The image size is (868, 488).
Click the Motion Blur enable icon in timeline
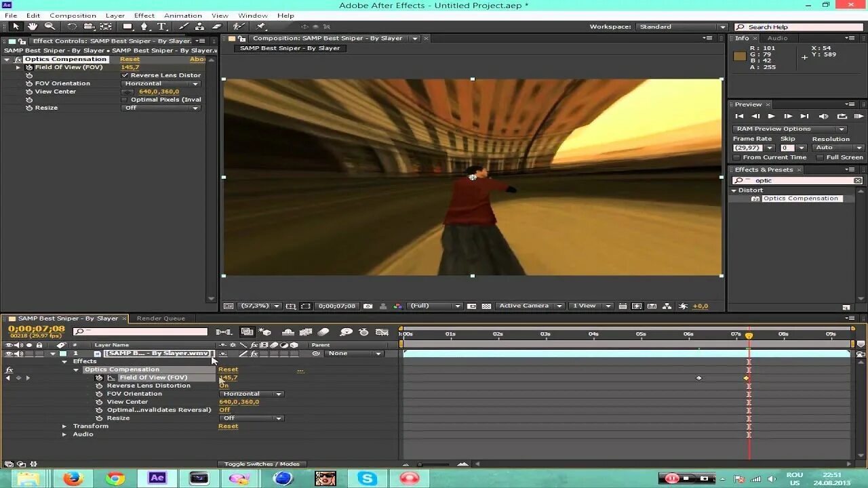pyautogui.click(x=323, y=332)
